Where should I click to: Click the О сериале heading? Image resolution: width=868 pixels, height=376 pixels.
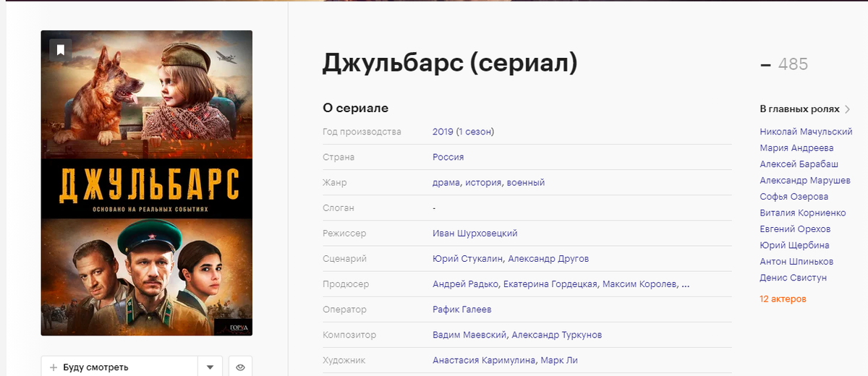[x=355, y=108]
